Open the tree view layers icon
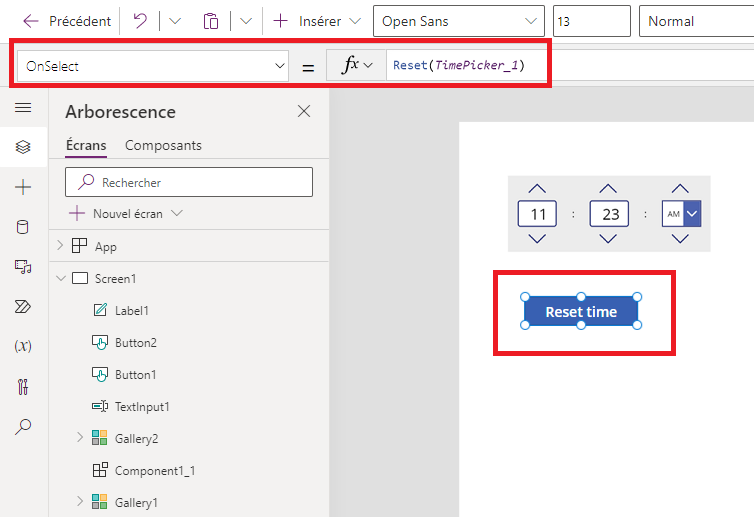Viewport: 754px width, 517px height. click(x=23, y=147)
